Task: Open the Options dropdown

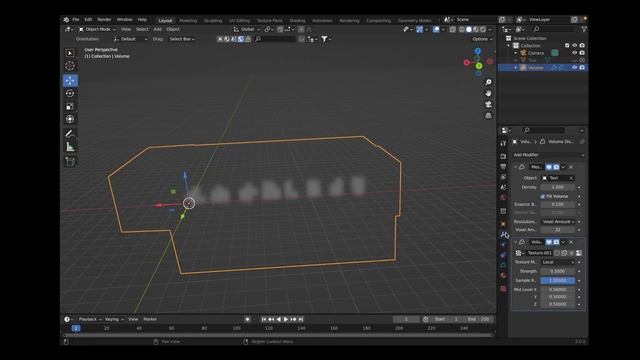Action: pos(482,39)
